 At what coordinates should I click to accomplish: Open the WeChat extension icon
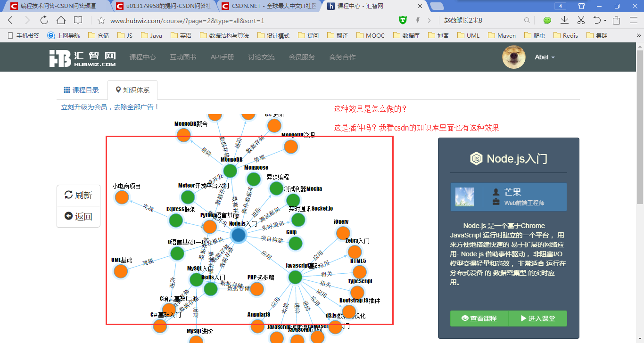547,20
